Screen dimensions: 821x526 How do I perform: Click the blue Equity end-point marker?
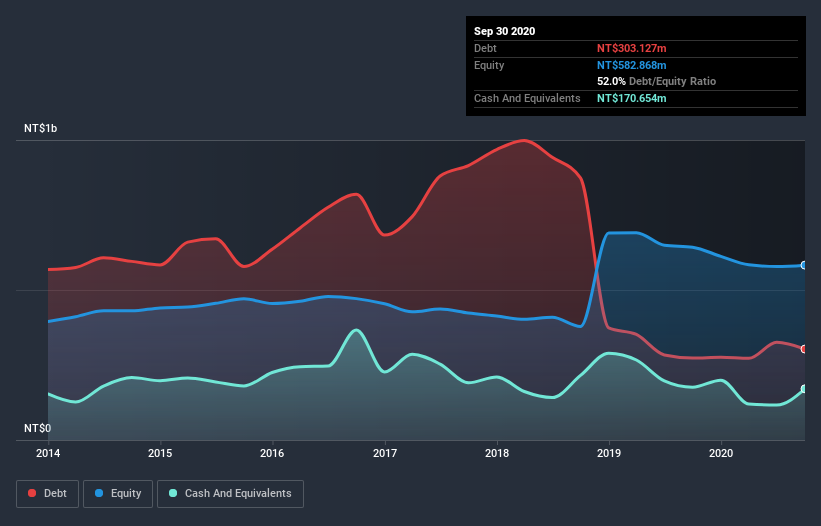coord(804,265)
